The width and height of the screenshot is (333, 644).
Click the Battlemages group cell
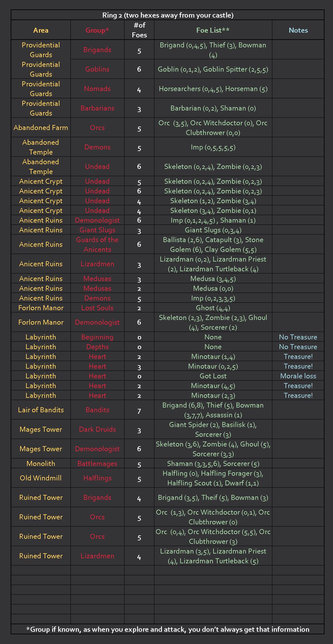point(97,463)
